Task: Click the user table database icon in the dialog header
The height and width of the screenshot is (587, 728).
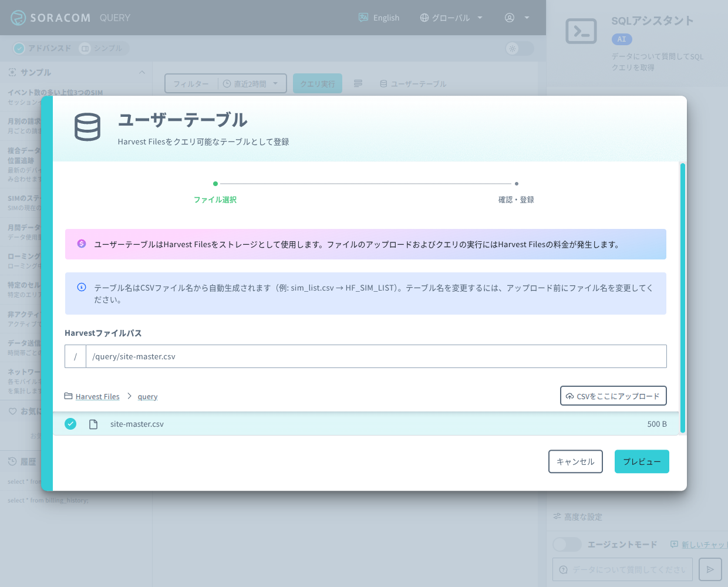Action: coord(87,127)
